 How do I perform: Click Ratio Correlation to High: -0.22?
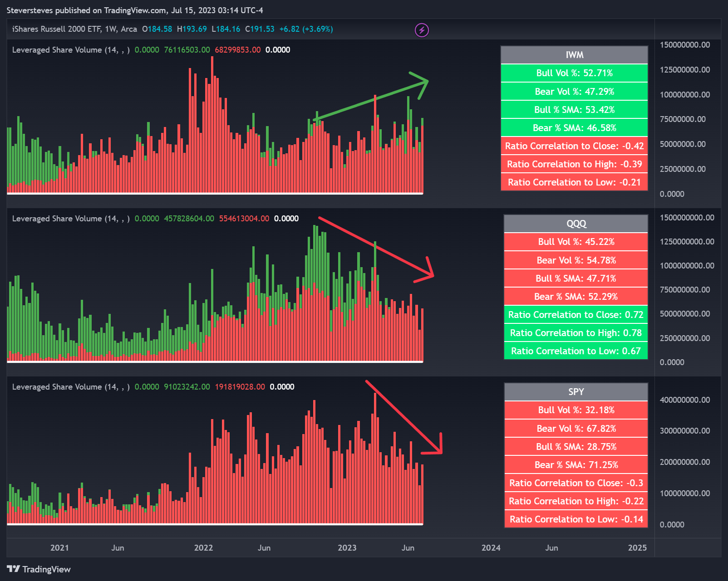(x=576, y=501)
